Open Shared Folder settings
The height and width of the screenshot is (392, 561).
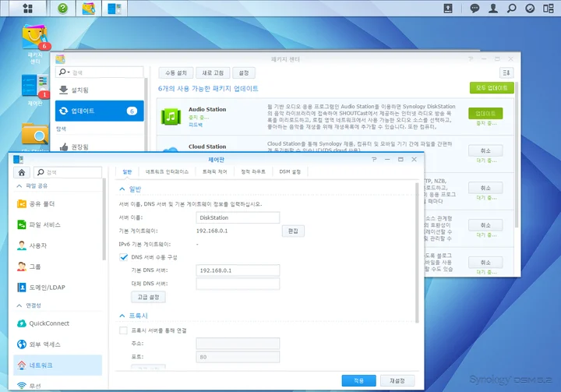(41, 203)
